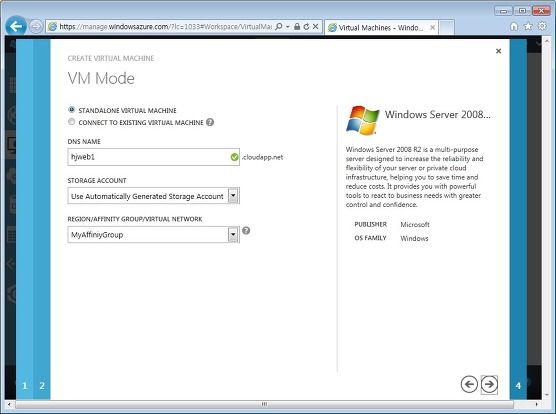556x414 pixels.
Task: Click the browser back arrow button
Action: click(16, 26)
